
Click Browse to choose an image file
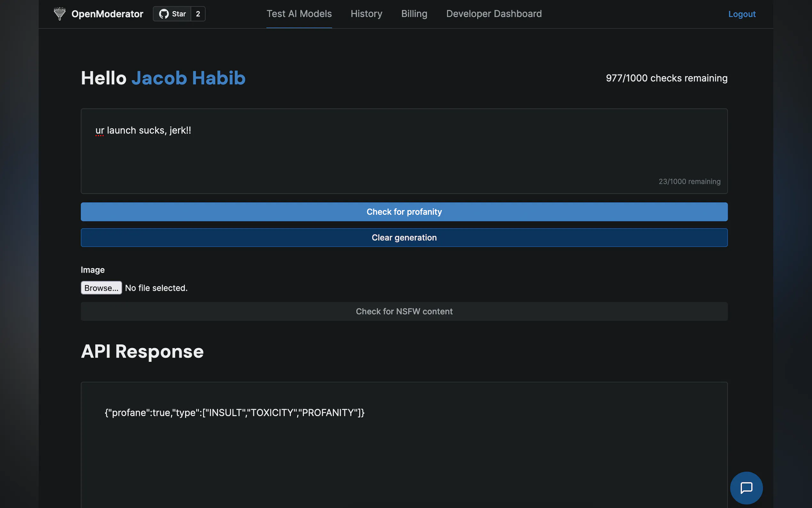click(101, 288)
